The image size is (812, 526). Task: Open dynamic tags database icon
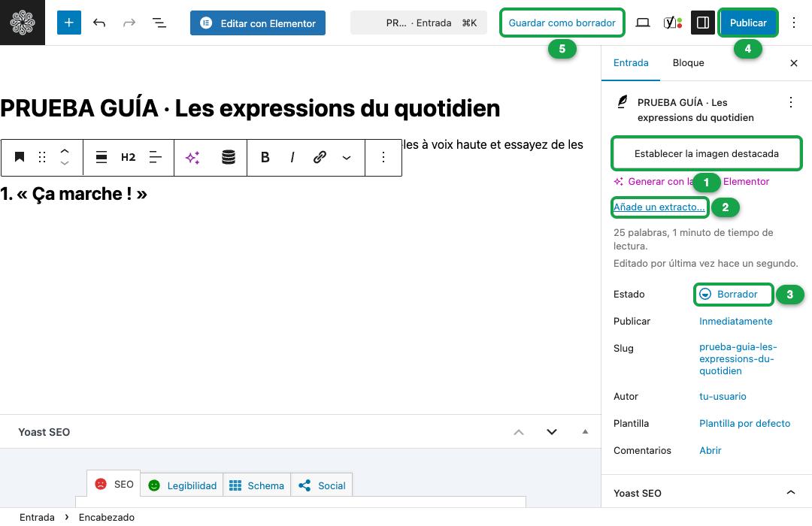(229, 157)
